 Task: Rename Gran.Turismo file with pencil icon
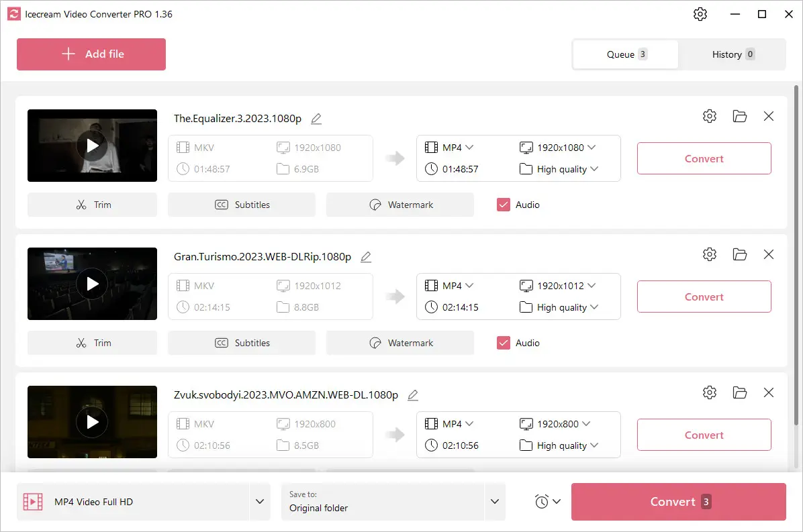coord(366,257)
